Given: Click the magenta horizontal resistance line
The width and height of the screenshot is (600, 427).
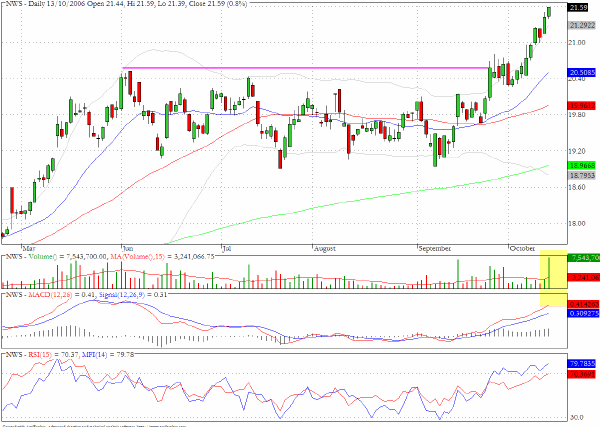Looking at the screenshot, I should [305, 68].
